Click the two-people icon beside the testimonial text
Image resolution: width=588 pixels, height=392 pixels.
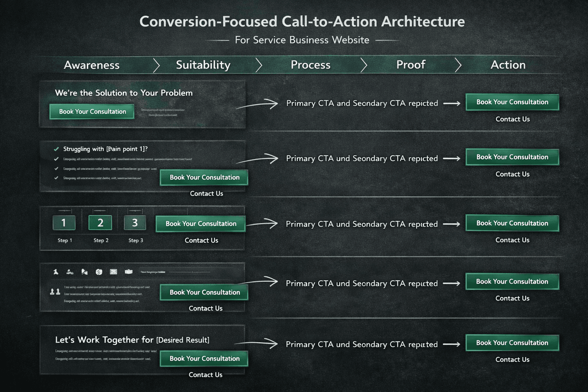coord(55,292)
